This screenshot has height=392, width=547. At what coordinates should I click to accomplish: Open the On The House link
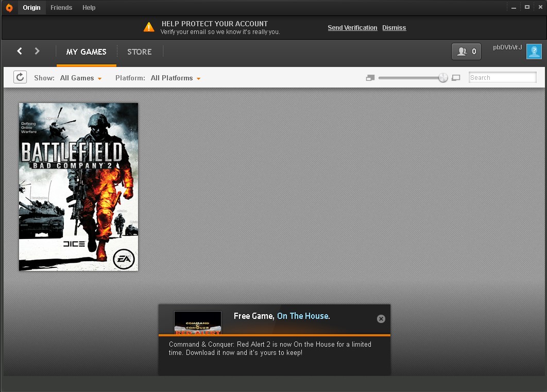[x=303, y=316]
